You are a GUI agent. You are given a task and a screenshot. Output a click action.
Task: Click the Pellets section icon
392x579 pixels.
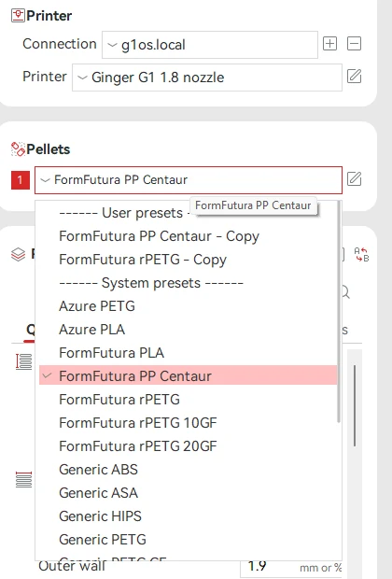click(x=18, y=149)
